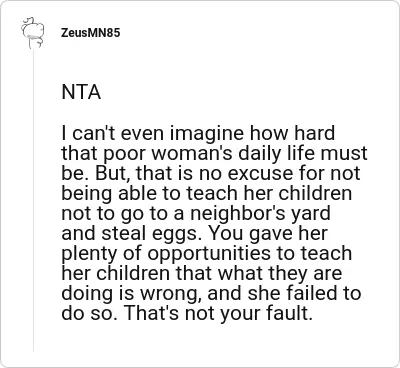Click the line "being able to teach her children"
This screenshot has height=368, width=400.
[207, 194]
